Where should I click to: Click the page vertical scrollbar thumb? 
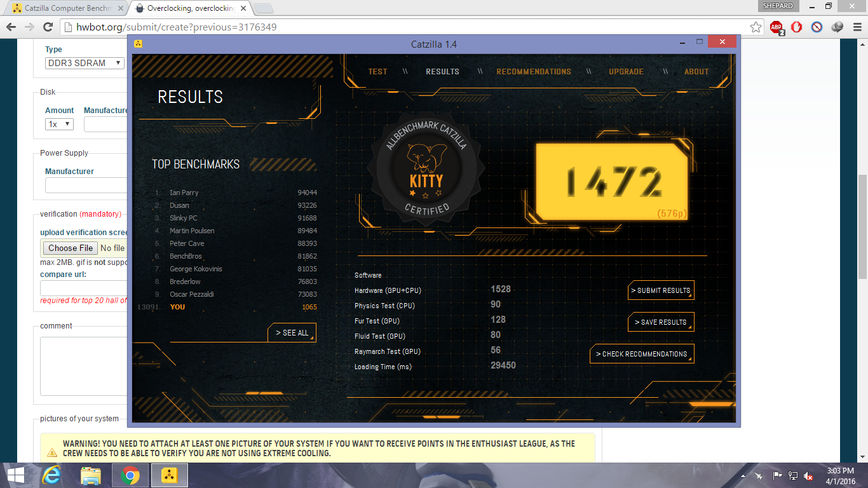[x=862, y=227]
